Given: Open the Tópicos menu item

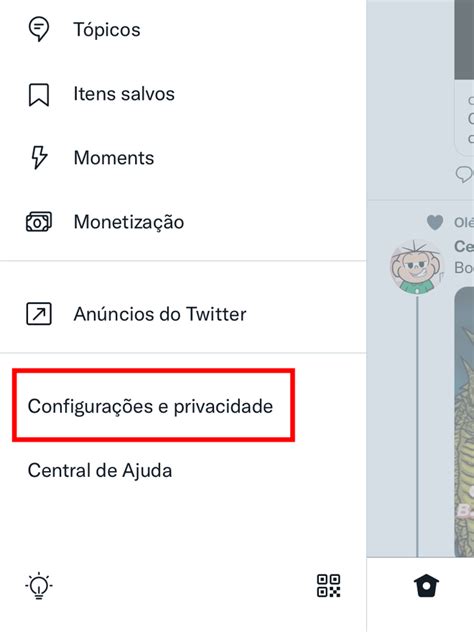Looking at the screenshot, I should coord(107,29).
